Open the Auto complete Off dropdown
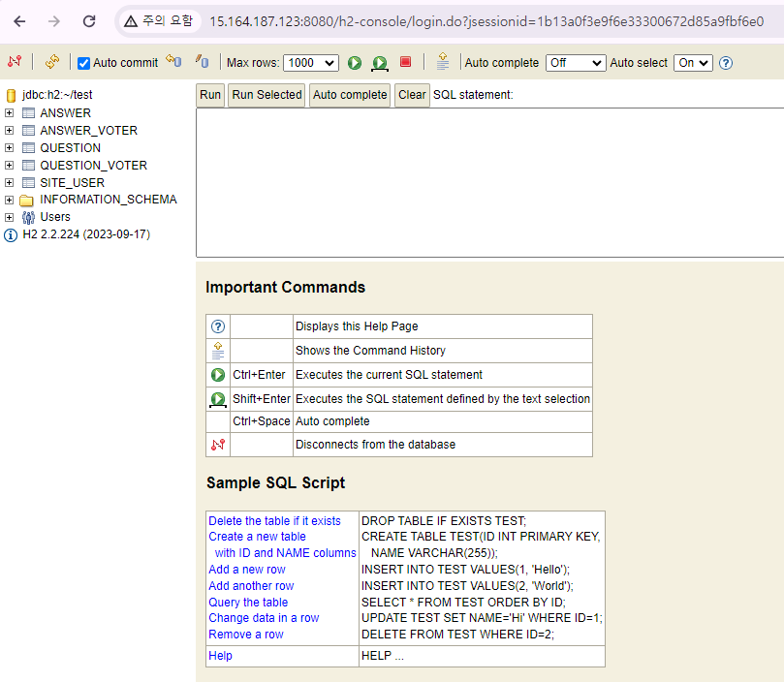Image resolution: width=784 pixels, height=682 pixels. coord(576,63)
